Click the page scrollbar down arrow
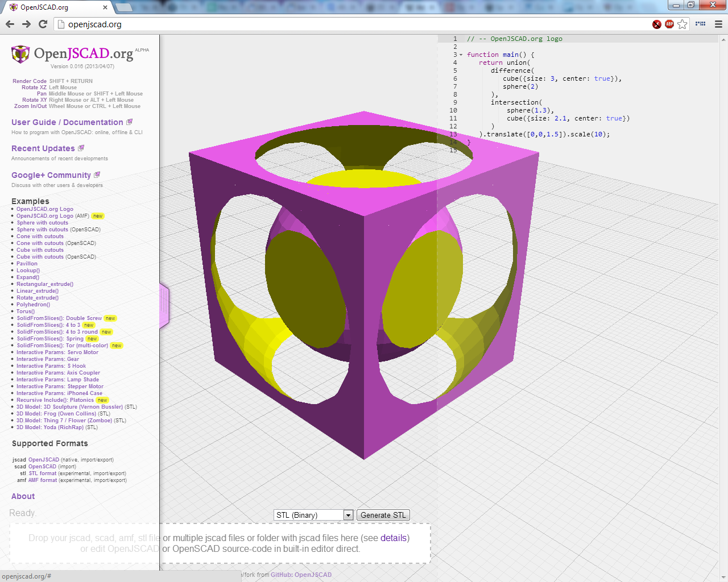 723,576
